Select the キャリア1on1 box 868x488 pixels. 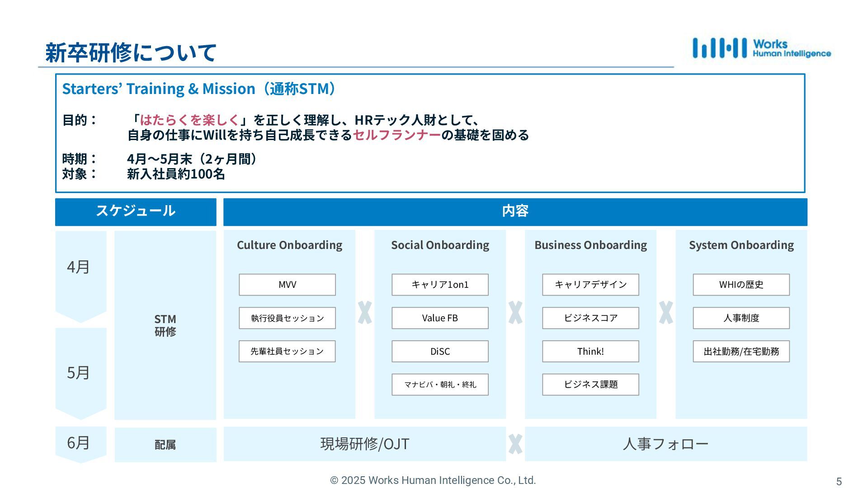(440, 285)
